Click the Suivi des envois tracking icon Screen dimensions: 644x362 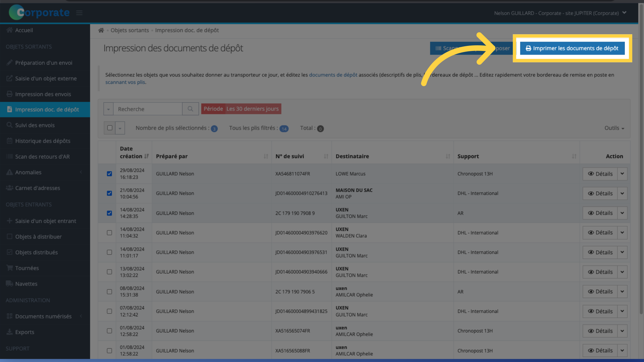(x=9, y=125)
